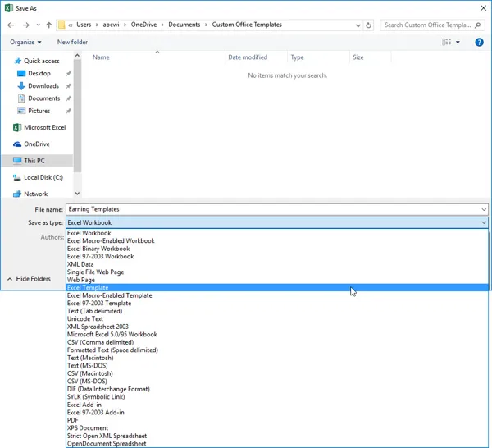This screenshot has width=492, height=448.
Task: Click the Up one level arrow
Action: pyautogui.click(x=48, y=25)
